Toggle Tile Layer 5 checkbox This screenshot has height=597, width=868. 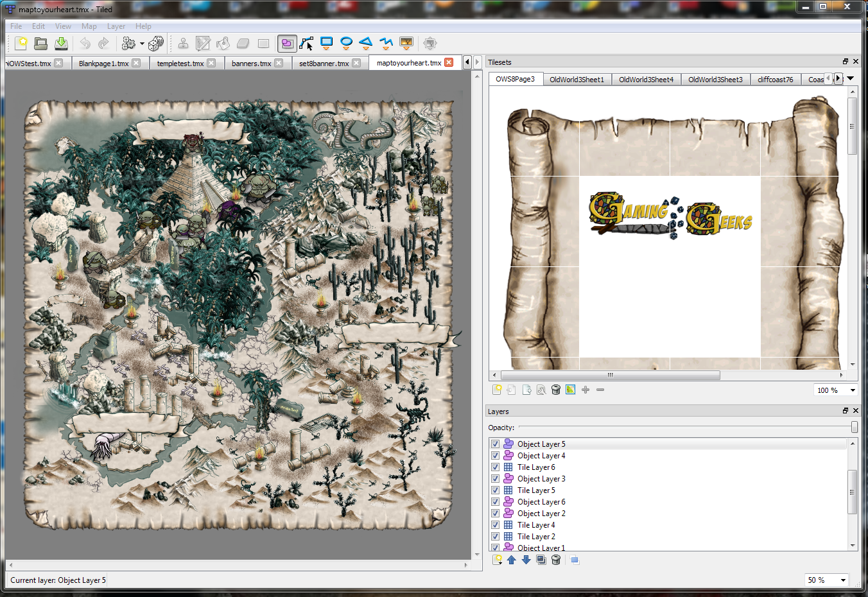[495, 490]
